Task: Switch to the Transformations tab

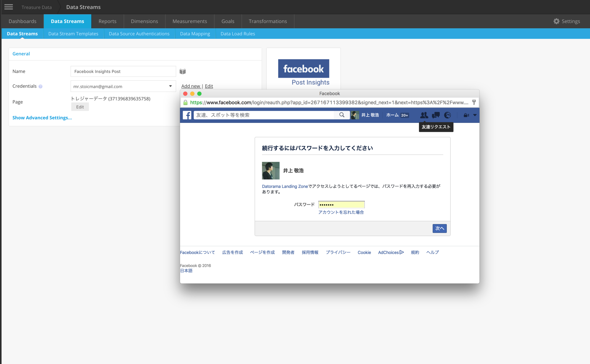Action: click(x=268, y=21)
